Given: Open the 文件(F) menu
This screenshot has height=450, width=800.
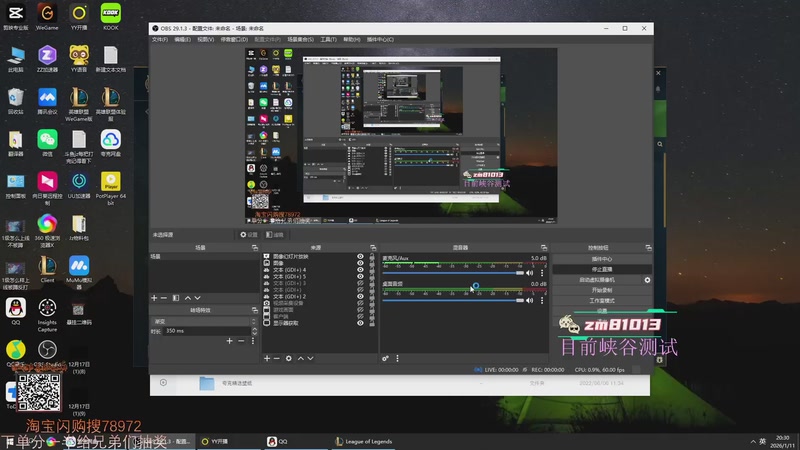Looking at the screenshot, I should pos(160,40).
